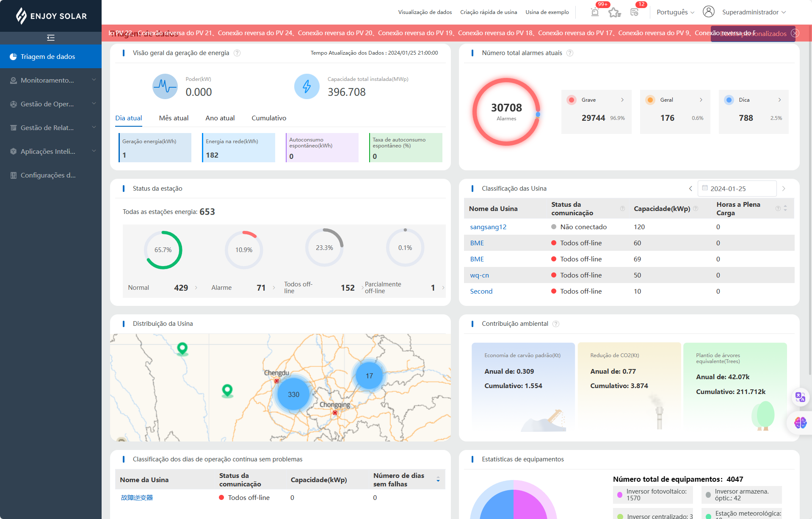
Task: Click the 10.9% Alarme progress ring
Action: [244, 250]
